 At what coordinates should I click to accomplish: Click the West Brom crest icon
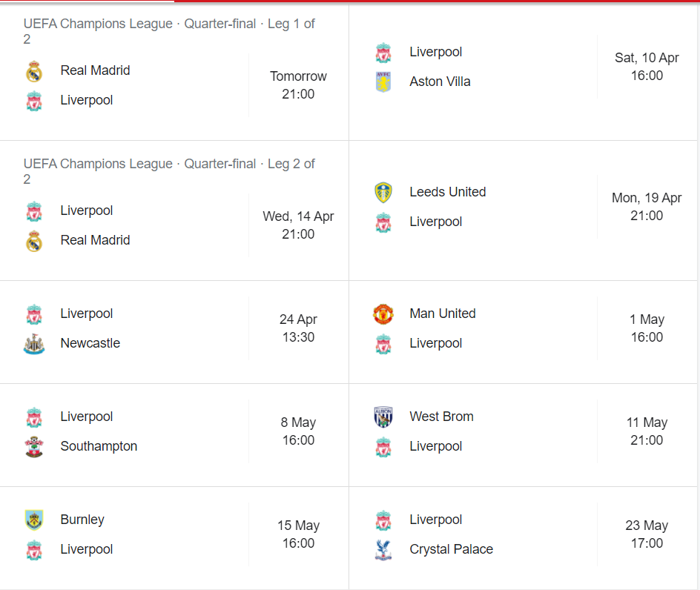[x=383, y=417]
